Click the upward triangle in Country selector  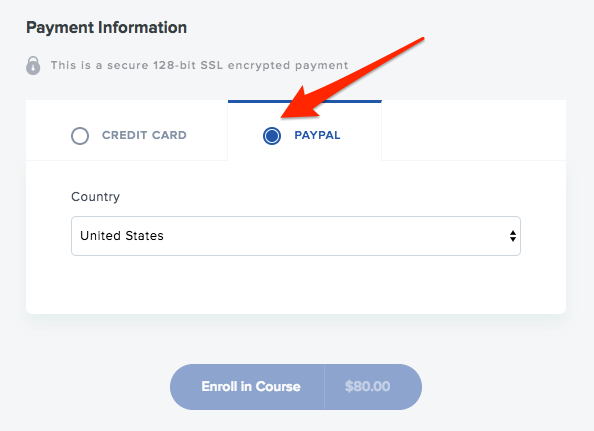point(513,233)
